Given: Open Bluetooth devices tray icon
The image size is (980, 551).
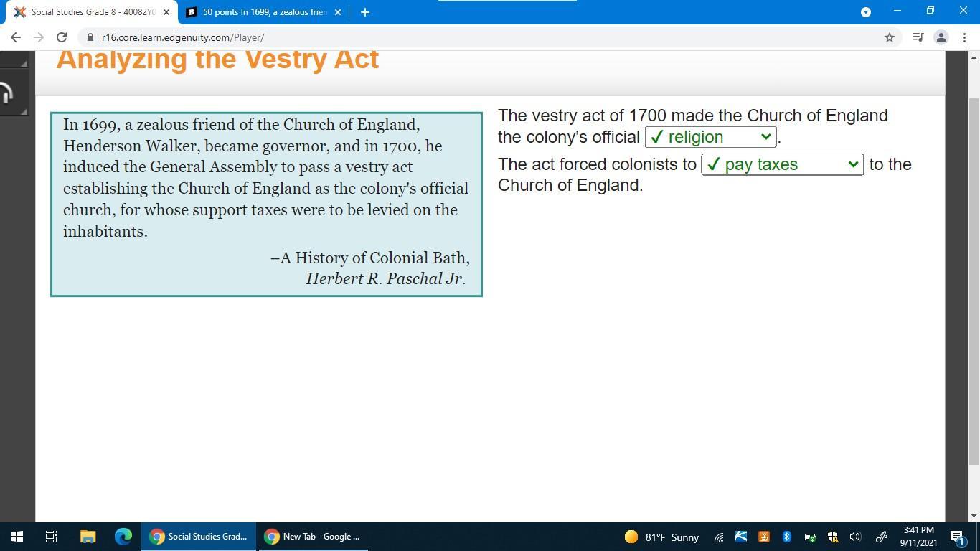Looking at the screenshot, I should [x=786, y=537].
